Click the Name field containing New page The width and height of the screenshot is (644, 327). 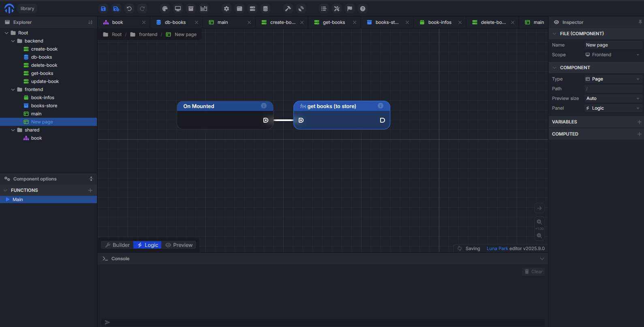pos(612,45)
